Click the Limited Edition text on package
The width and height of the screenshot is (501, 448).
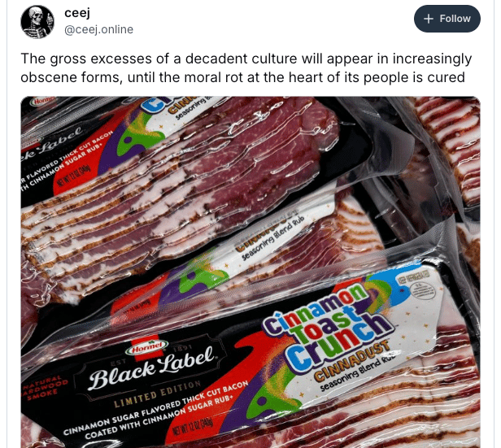click(158, 394)
